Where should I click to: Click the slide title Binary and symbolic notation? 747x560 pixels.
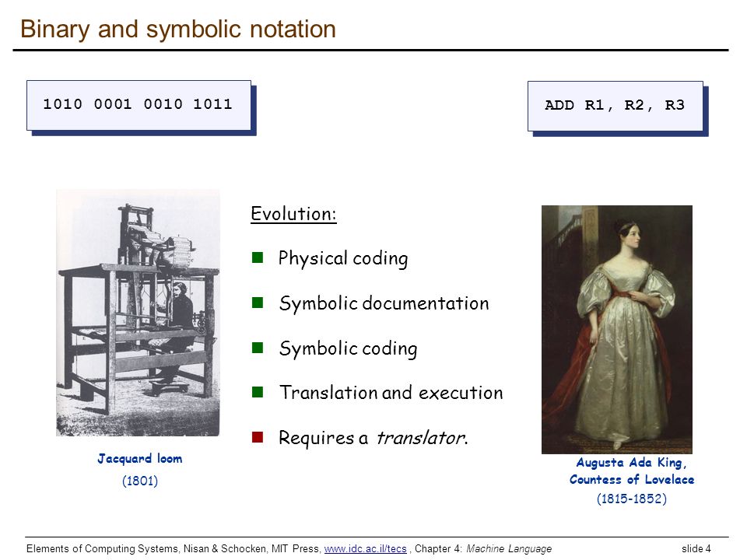click(x=178, y=29)
